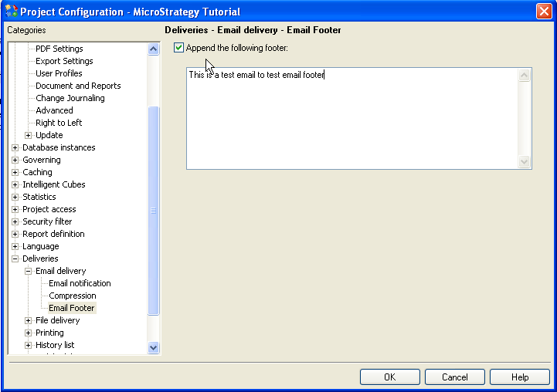The image size is (557, 392).
Task: Click the Printing label
Action: [x=49, y=333]
